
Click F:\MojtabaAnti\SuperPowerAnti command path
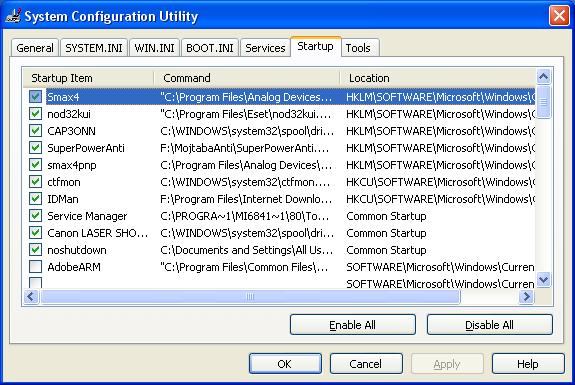(x=245, y=148)
